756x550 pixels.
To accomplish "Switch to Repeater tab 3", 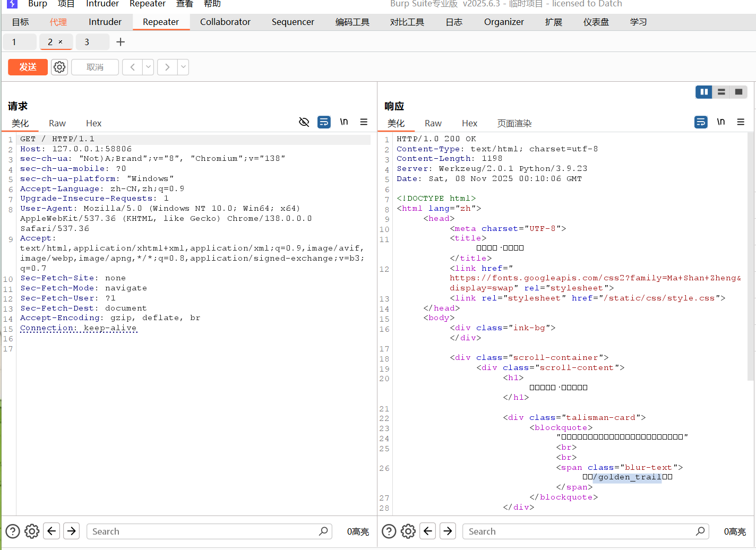I will [92, 42].
